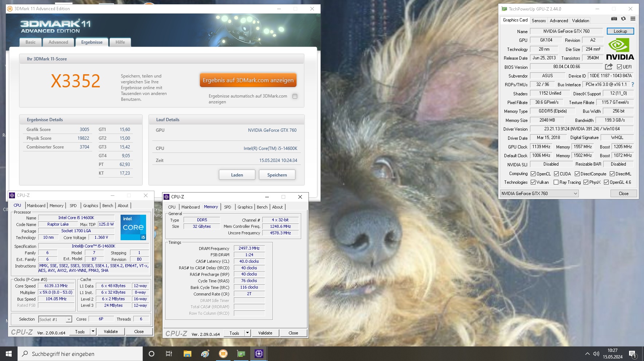Click the paint palette app taskbar icon
The image size is (644, 361).
click(205, 354)
